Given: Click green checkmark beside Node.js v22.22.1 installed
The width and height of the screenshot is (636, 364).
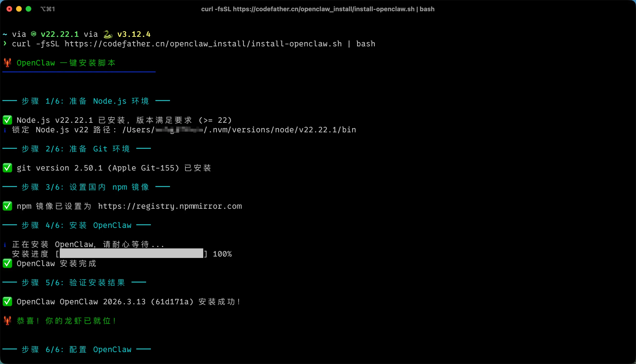Looking at the screenshot, I should point(7,120).
